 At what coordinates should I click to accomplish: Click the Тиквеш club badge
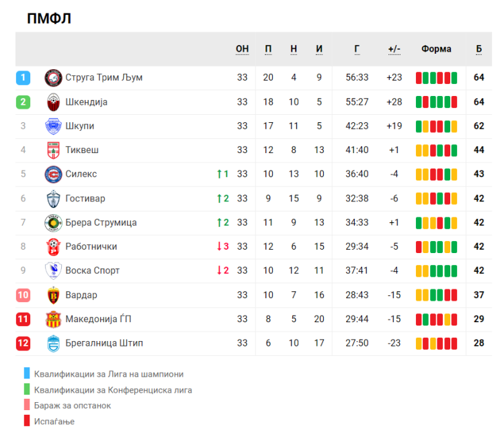pos(53,150)
